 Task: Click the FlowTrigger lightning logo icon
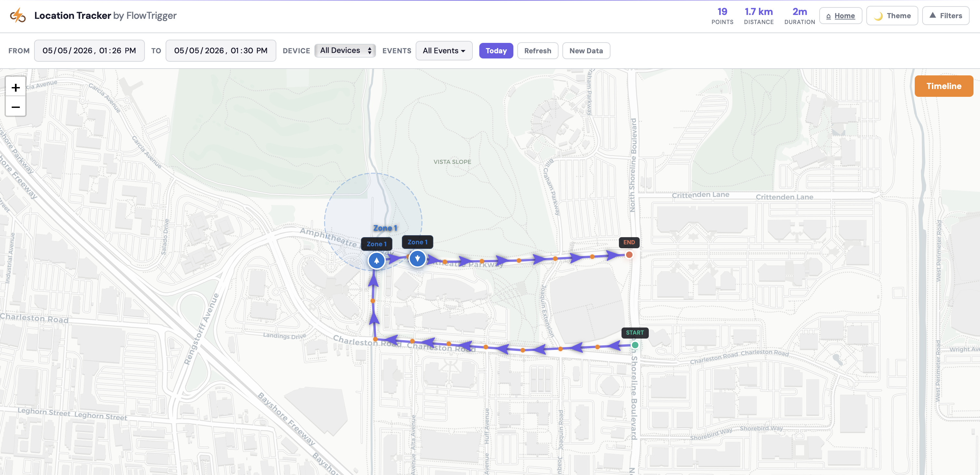tap(18, 16)
